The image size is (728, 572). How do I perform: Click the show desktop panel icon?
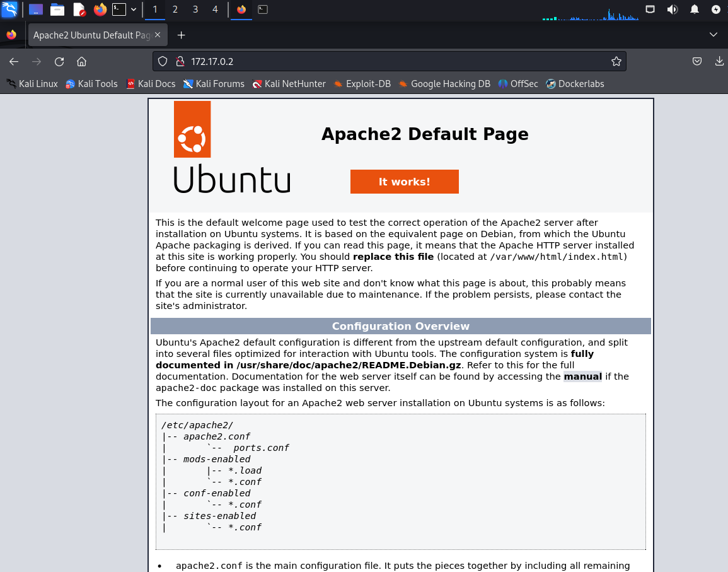pos(36,9)
